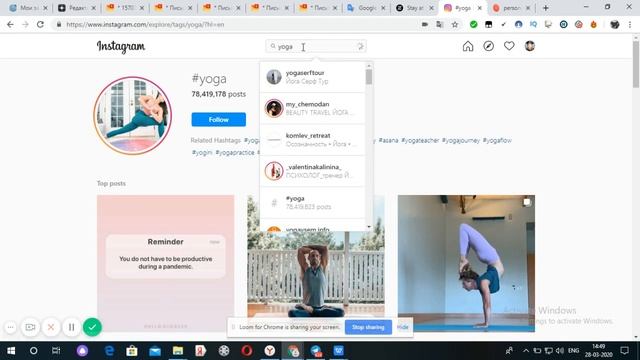640x360 pixels.
Task: Select komlev_retreat from search suggestions
Action: [313, 140]
